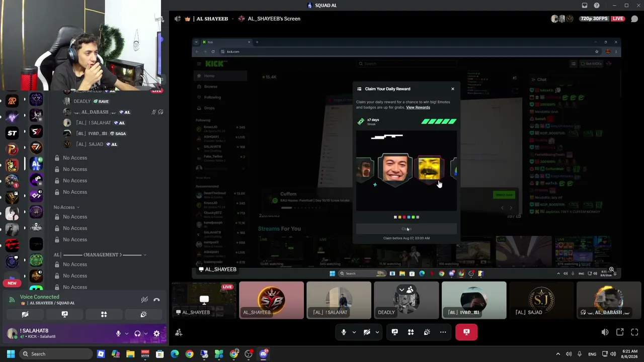
Task: Open the red P server icon
Action: point(12,149)
